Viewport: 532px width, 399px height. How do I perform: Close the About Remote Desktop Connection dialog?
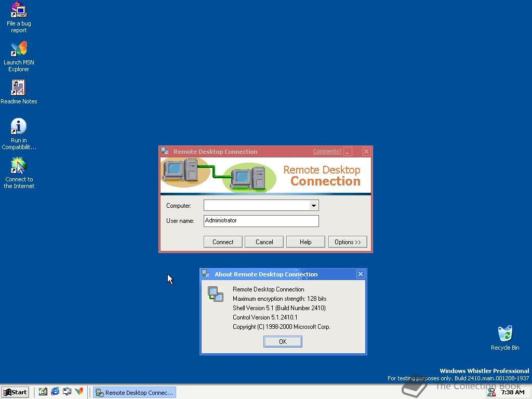(361, 274)
